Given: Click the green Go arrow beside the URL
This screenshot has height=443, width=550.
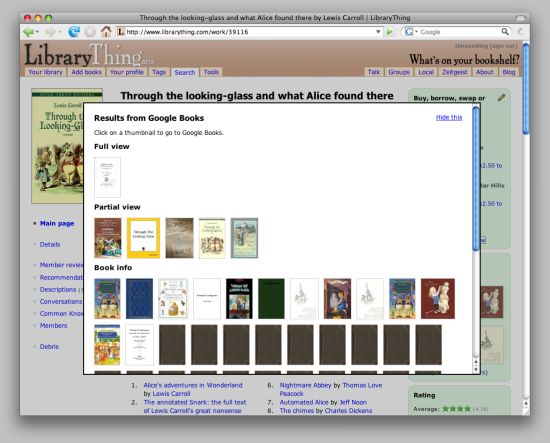Looking at the screenshot, I should pos(389,32).
